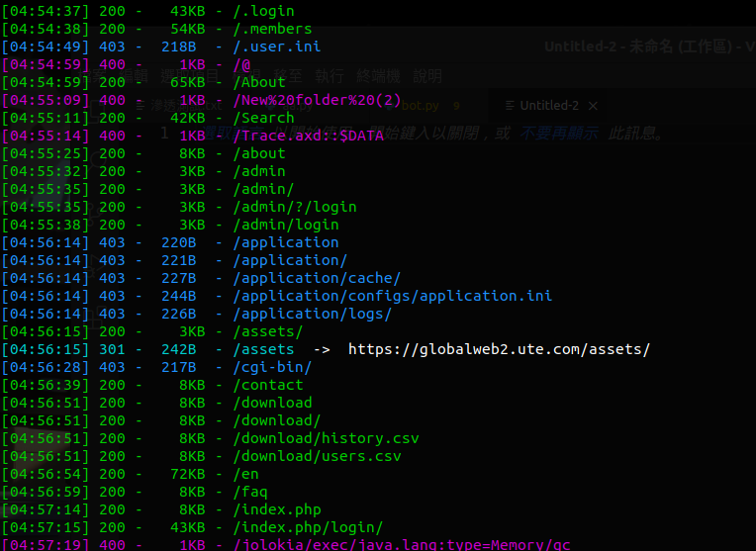
Task: Open the 說明 menu in VS Code
Action: click(x=427, y=76)
